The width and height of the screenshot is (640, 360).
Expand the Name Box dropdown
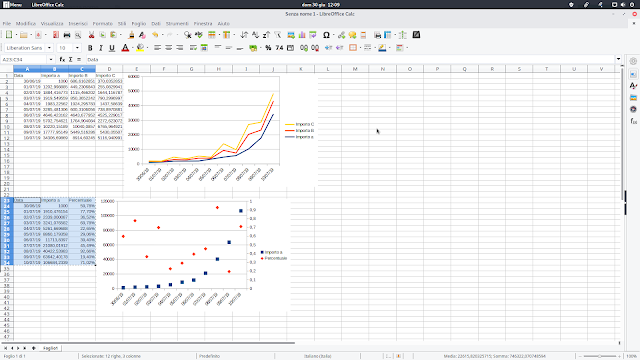pos(50,60)
